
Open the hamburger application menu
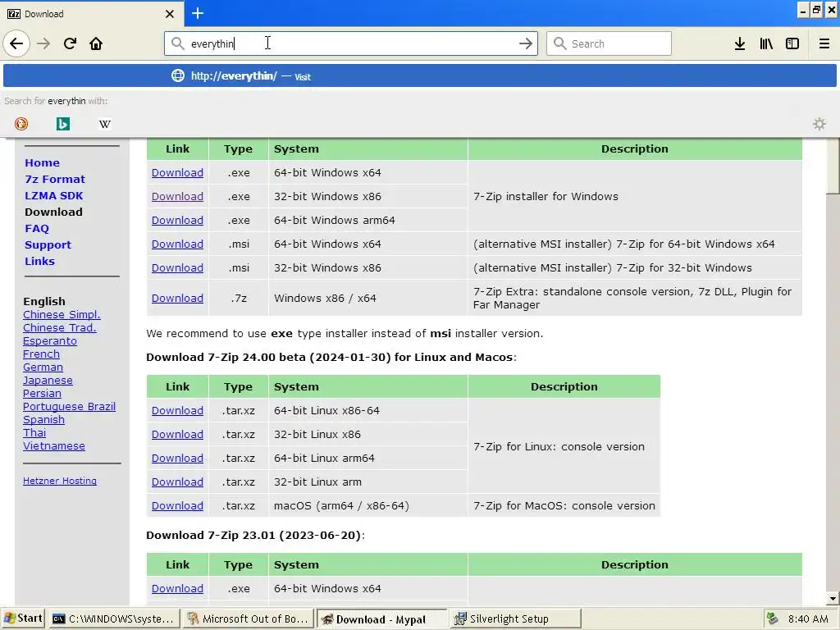[x=824, y=43]
